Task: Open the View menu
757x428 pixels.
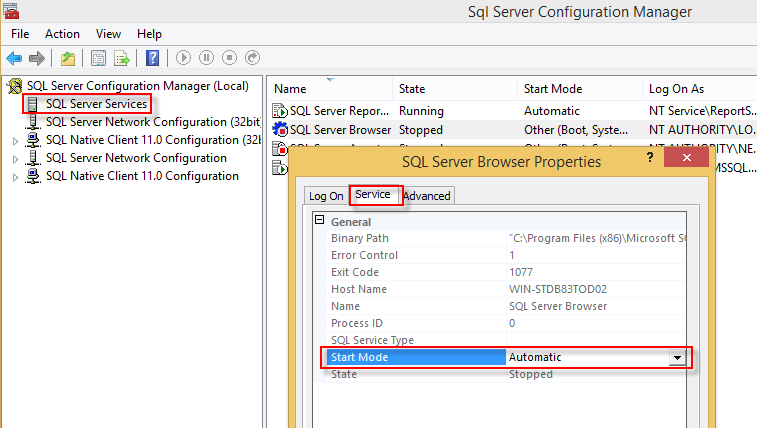Action: point(108,34)
